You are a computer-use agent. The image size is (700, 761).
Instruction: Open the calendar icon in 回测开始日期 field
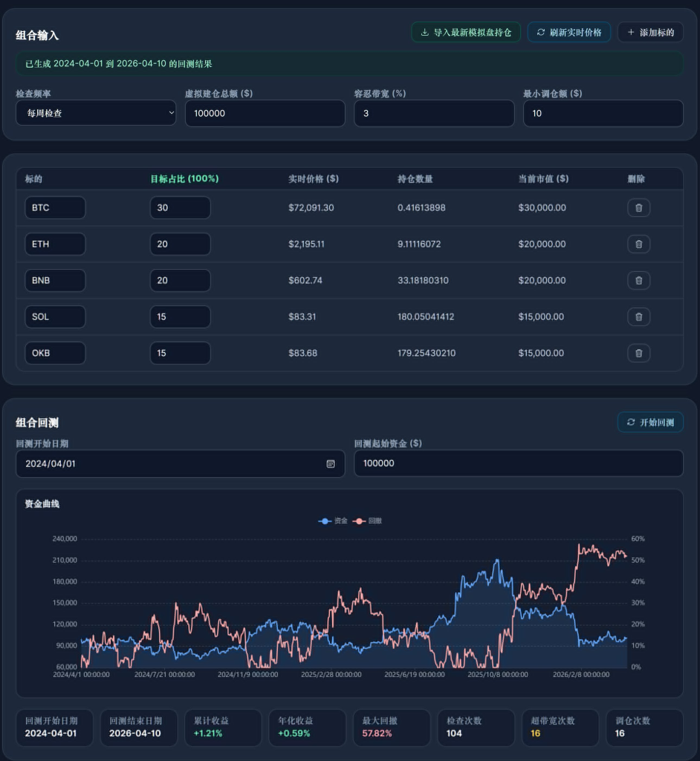click(330, 463)
